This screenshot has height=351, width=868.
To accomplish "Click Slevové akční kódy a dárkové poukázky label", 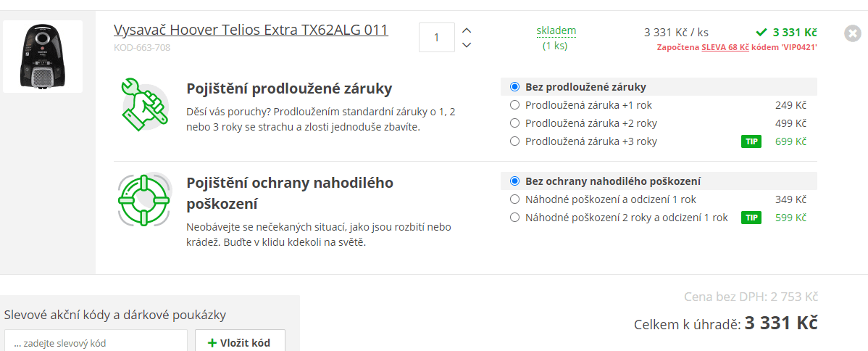I will pyautogui.click(x=115, y=315).
